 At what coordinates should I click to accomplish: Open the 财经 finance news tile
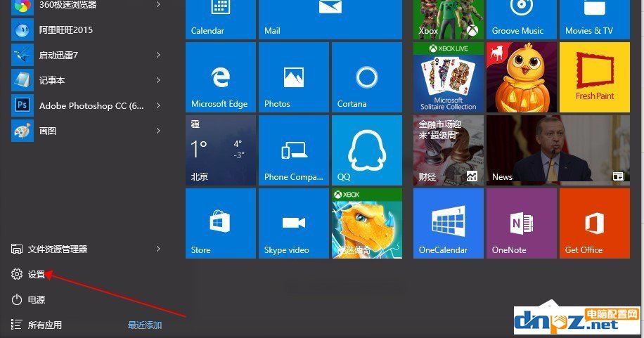[448, 150]
